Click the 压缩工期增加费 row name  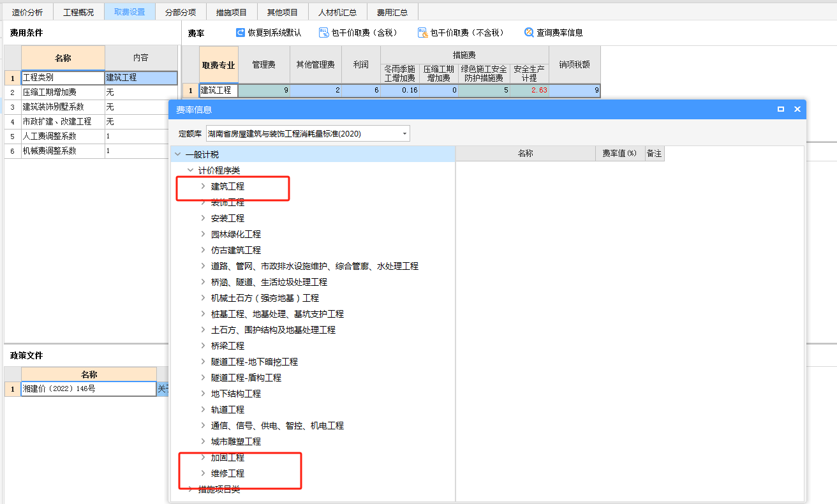[x=63, y=93]
